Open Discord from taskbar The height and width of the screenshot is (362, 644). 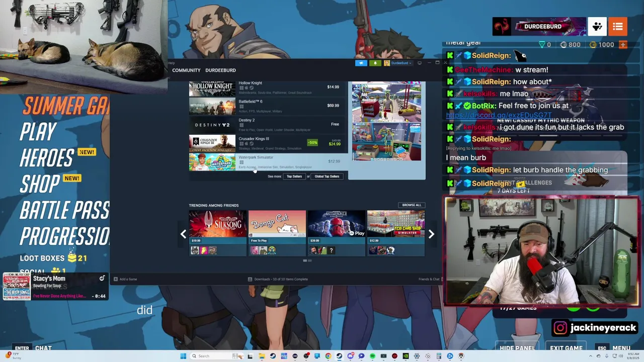click(x=351, y=356)
